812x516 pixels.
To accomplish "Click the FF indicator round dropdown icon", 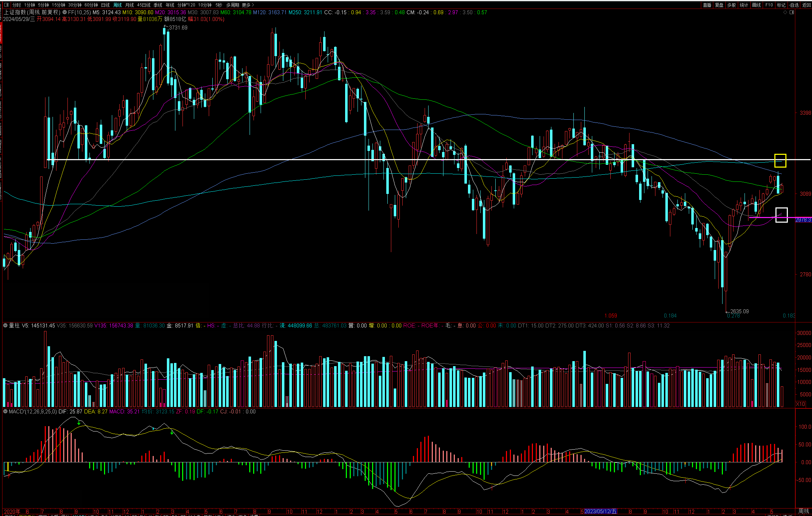I will click(65, 12).
